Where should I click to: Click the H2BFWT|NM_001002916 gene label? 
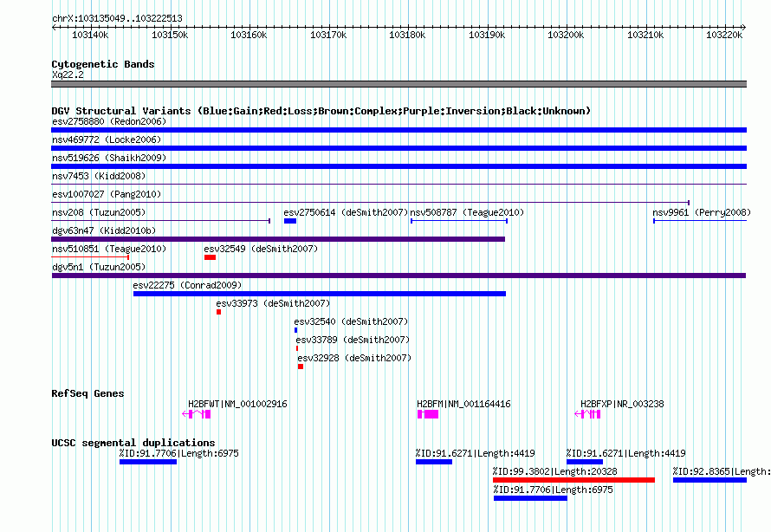(237, 404)
